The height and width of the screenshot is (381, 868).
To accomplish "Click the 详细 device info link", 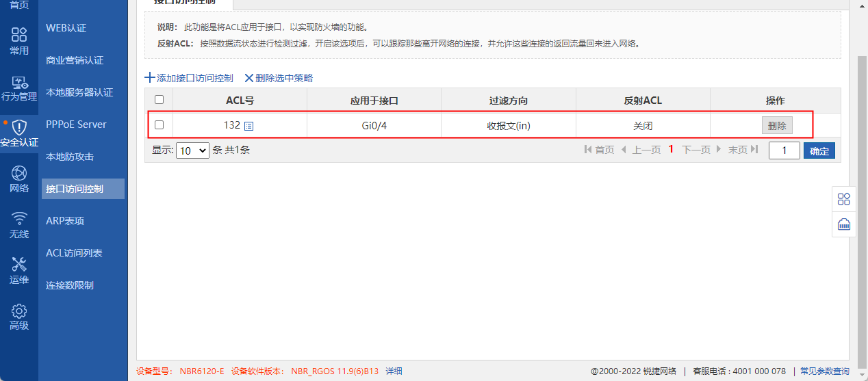I will [394, 371].
